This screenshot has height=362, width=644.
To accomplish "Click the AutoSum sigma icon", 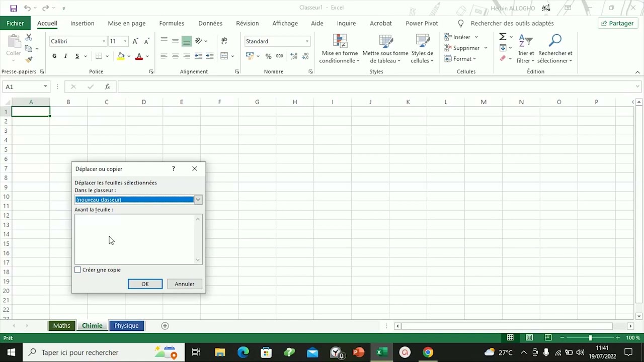I will [503, 37].
